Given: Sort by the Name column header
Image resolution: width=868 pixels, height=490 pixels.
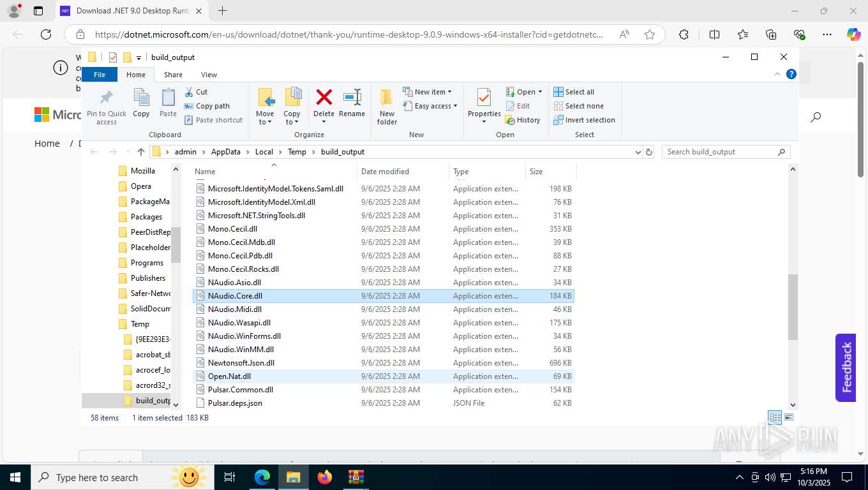Looking at the screenshot, I should tap(274, 171).
